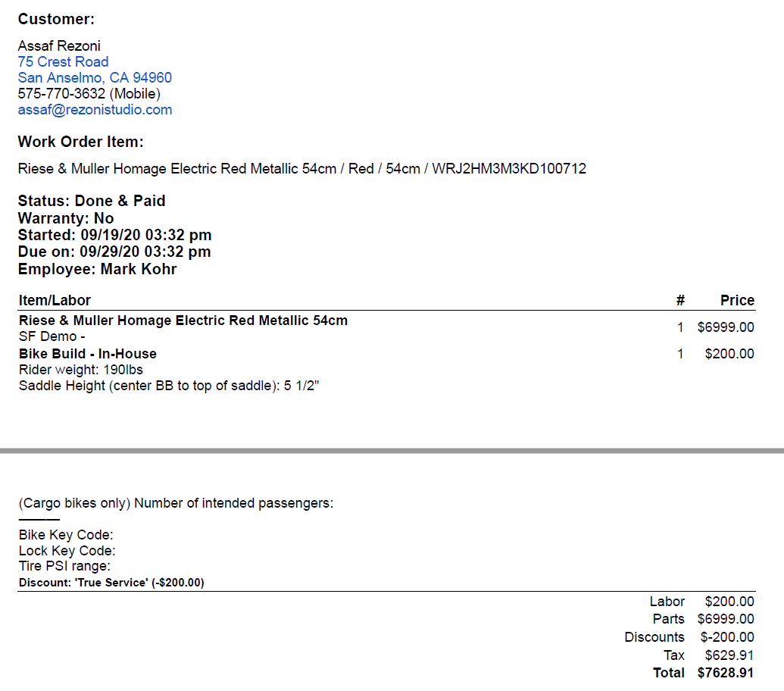Click the Employee: Mark Kohr line
This screenshot has height=691, width=784.
[97, 269]
